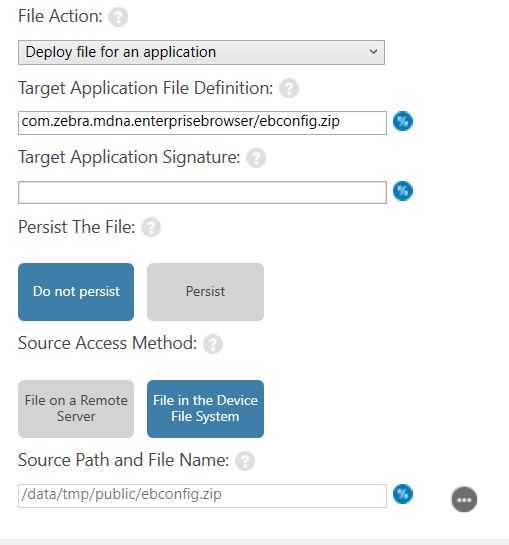Screen dimensions: 509x545
Task: Click the Source Path and File Name field
Action: [202, 496]
